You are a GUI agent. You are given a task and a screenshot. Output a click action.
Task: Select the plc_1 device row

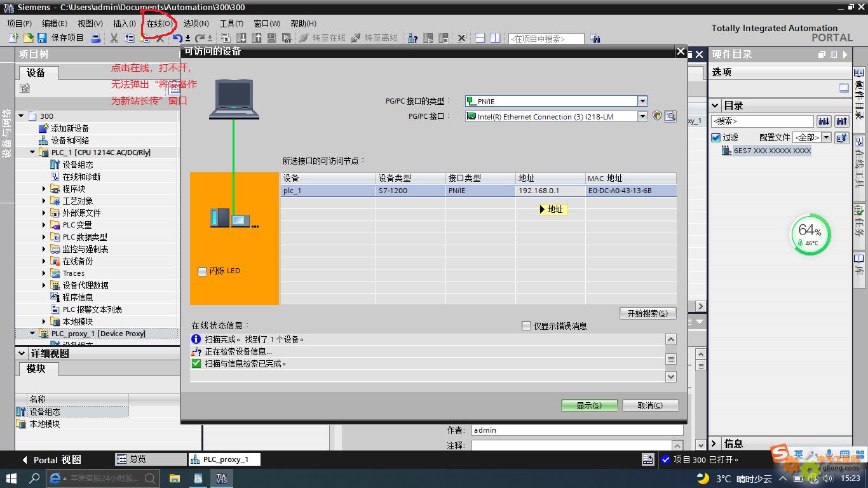[x=478, y=191]
